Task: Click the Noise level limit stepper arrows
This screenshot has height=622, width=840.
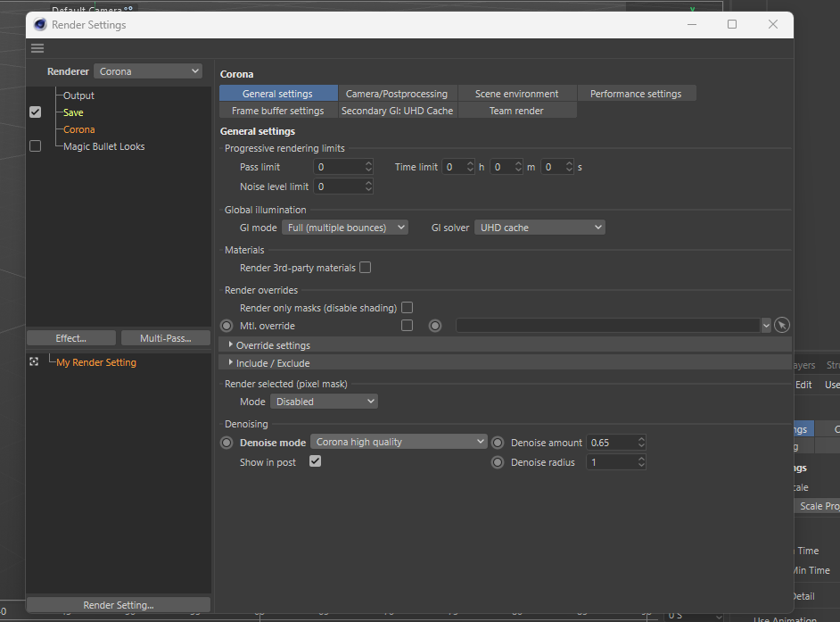Action: click(368, 187)
